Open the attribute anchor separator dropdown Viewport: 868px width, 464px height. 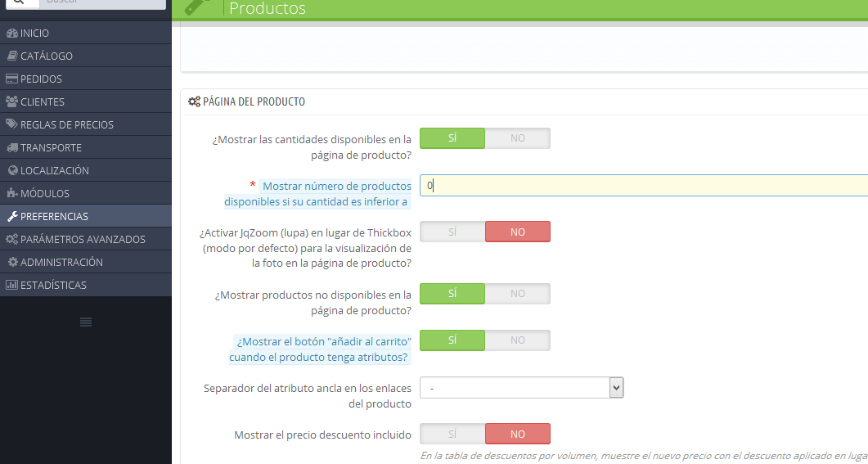[x=521, y=388]
